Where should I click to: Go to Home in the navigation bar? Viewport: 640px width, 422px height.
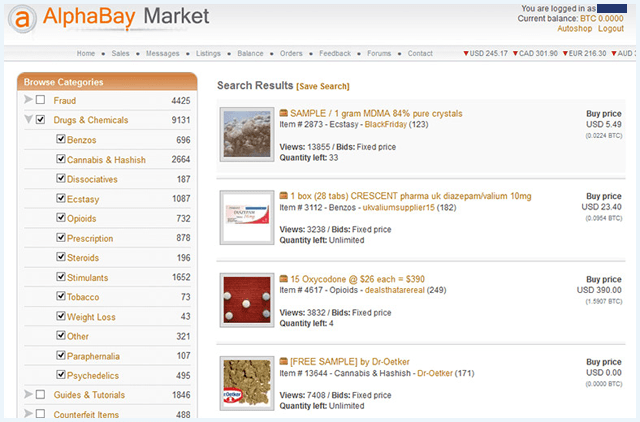click(86, 53)
